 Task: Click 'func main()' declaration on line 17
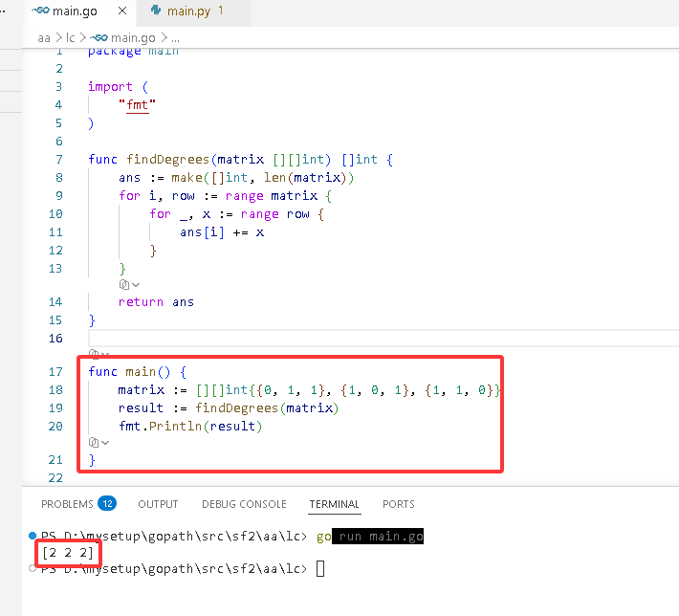pyautogui.click(x=129, y=372)
